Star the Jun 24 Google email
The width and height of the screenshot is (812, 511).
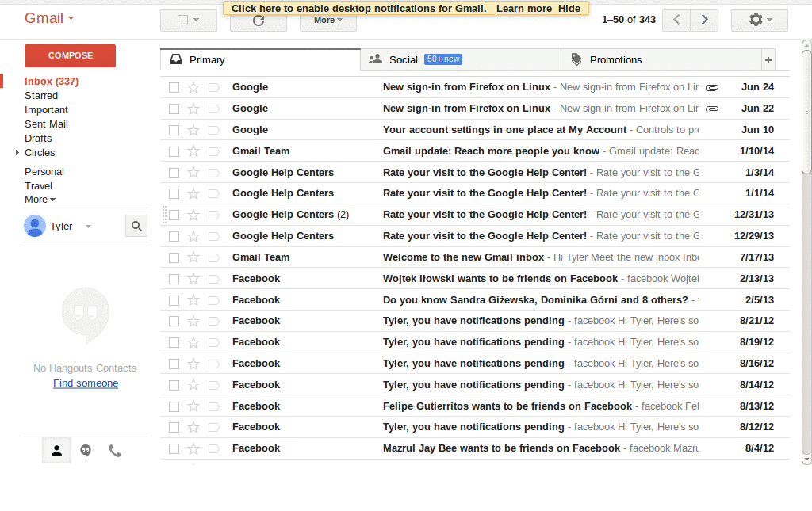pos(193,87)
